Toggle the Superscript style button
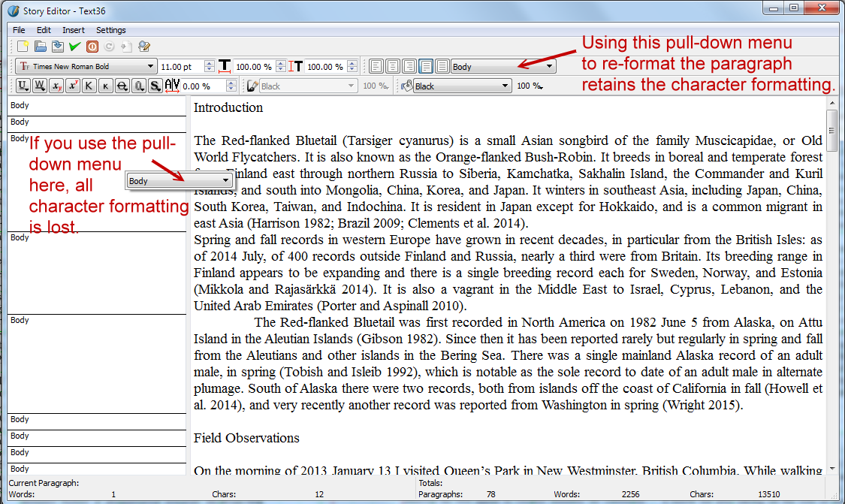Viewport: 845px width, 504px height. click(73, 86)
